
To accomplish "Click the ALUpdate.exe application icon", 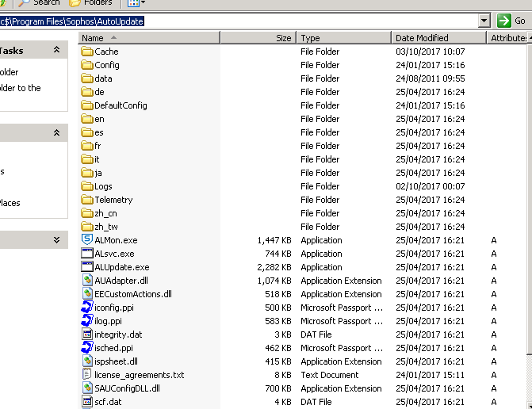I will [x=87, y=267].
